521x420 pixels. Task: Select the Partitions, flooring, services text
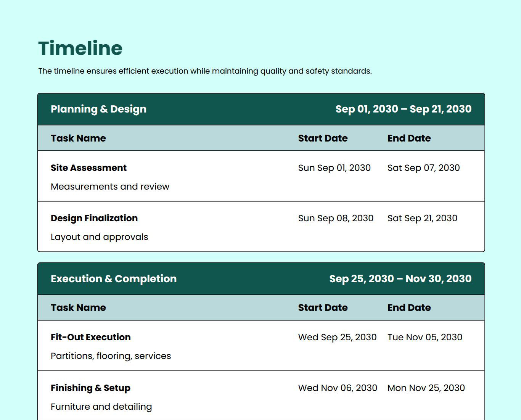111,356
